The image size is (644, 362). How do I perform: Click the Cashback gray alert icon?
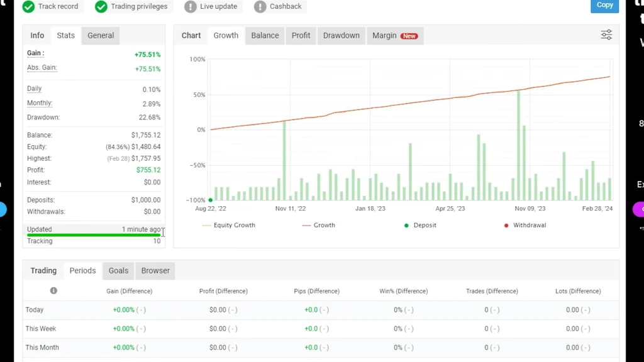260,6
